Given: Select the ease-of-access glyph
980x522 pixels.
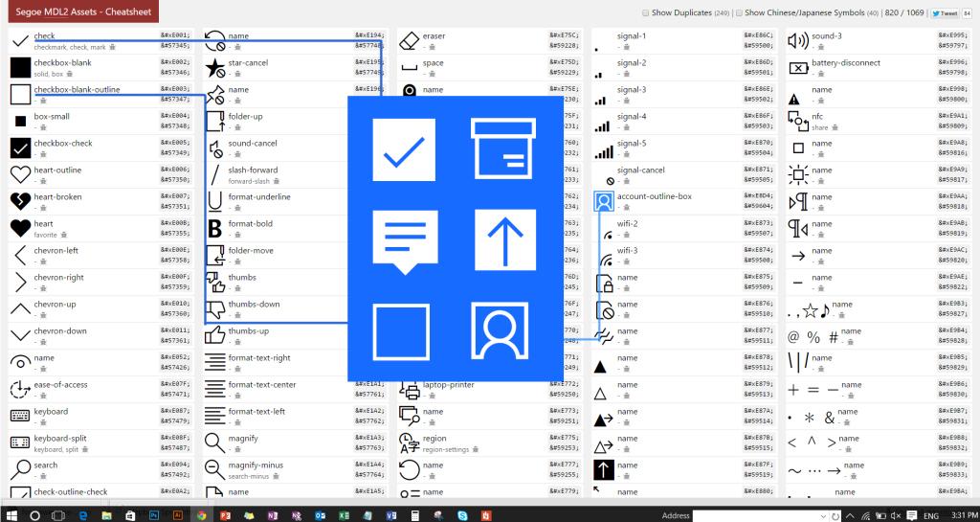Looking at the screenshot, I should (x=20, y=389).
